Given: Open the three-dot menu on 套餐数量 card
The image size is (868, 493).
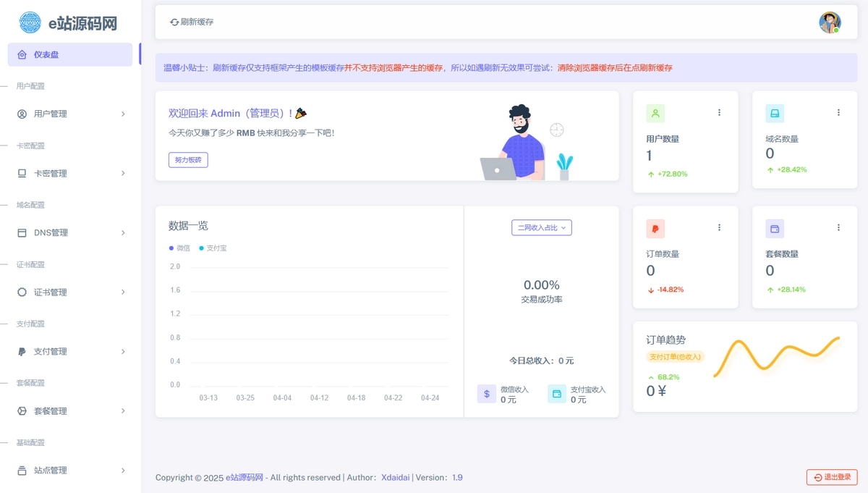Looking at the screenshot, I should [838, 227].
